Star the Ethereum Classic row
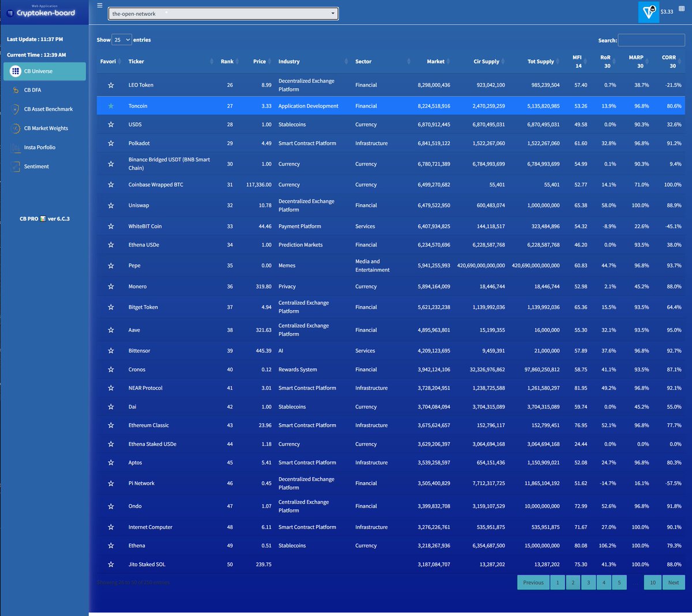 tap(111, 425)
